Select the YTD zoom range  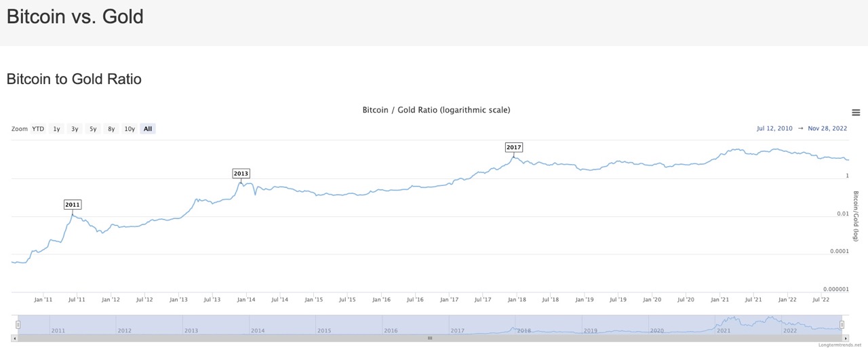click(x=38, y=129)
